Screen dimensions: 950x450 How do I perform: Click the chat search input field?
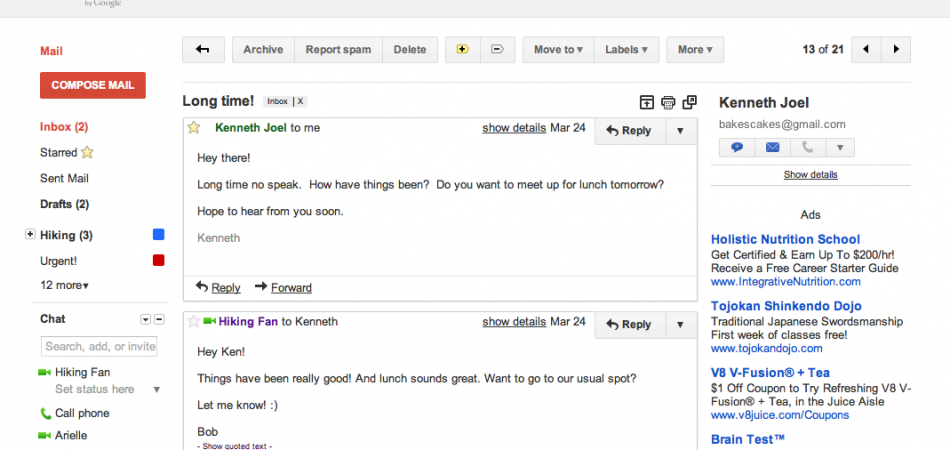(99, 346)
